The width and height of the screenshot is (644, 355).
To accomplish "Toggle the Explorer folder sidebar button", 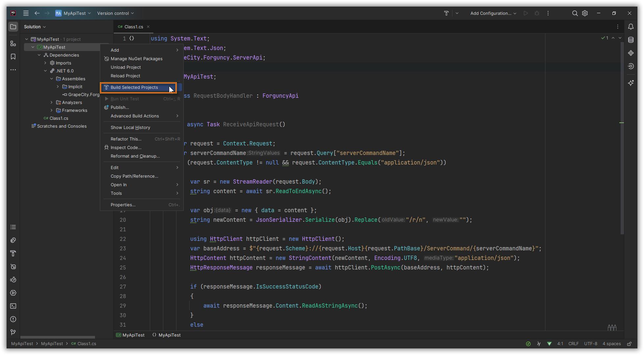I will pos(13,27).
